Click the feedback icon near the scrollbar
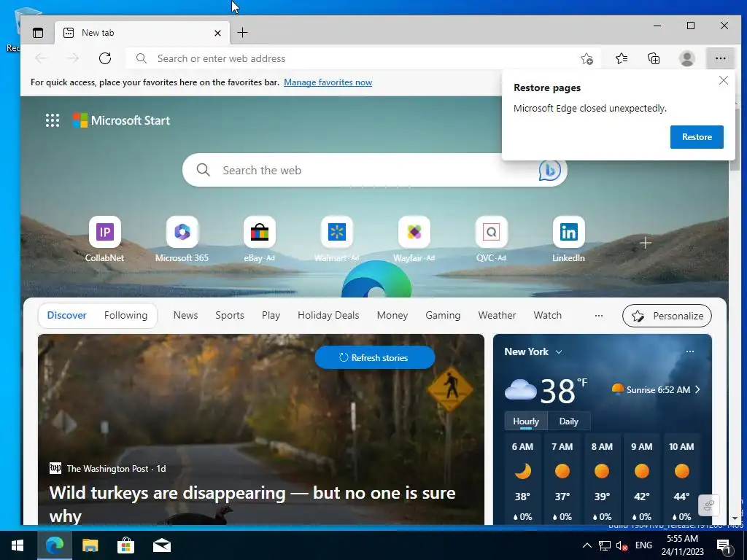This screenshot has width=747, height=560. 708,505
